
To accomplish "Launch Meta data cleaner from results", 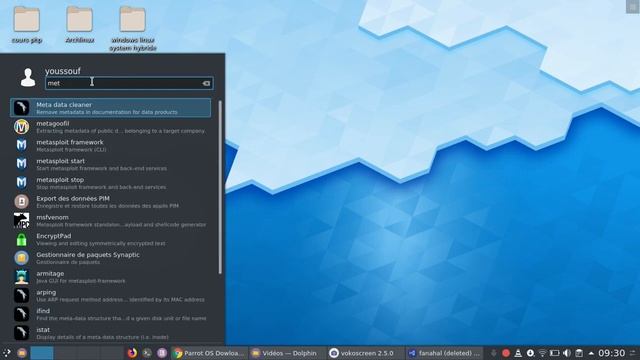I will (x=111, y=108).
